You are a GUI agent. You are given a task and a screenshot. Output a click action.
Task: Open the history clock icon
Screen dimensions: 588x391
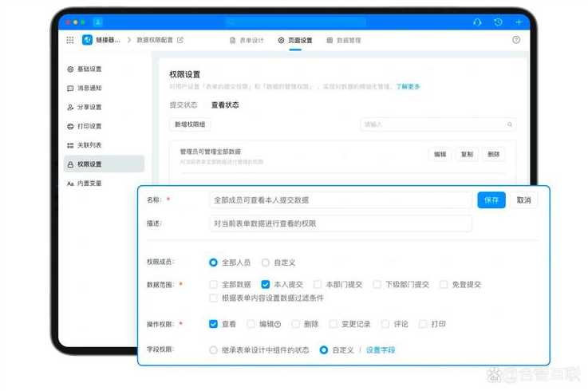click(498, 22)
